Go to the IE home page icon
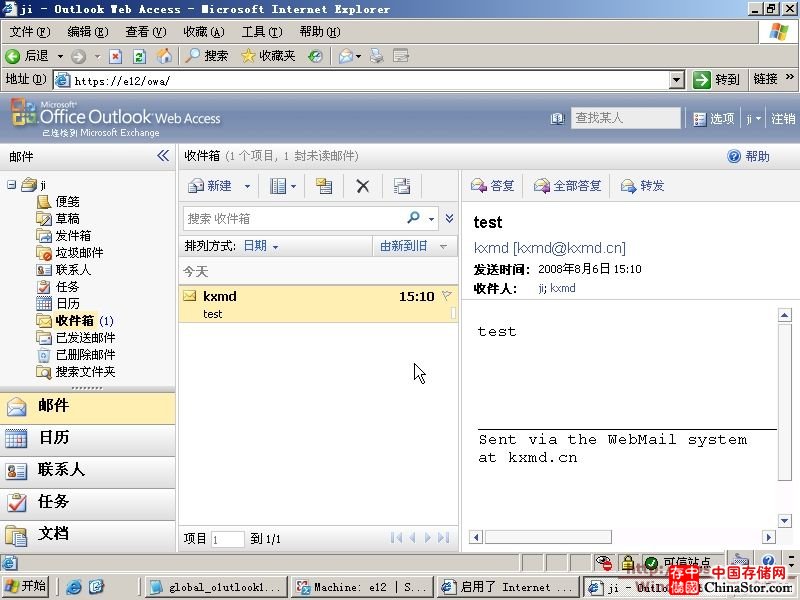The image size is (800, 600). click(164, 56)
